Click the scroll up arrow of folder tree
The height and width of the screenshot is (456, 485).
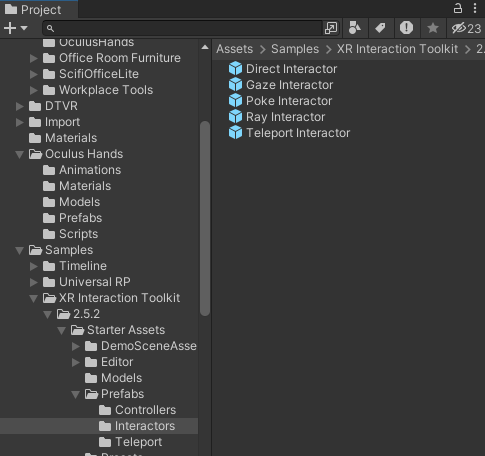point(205,47)
